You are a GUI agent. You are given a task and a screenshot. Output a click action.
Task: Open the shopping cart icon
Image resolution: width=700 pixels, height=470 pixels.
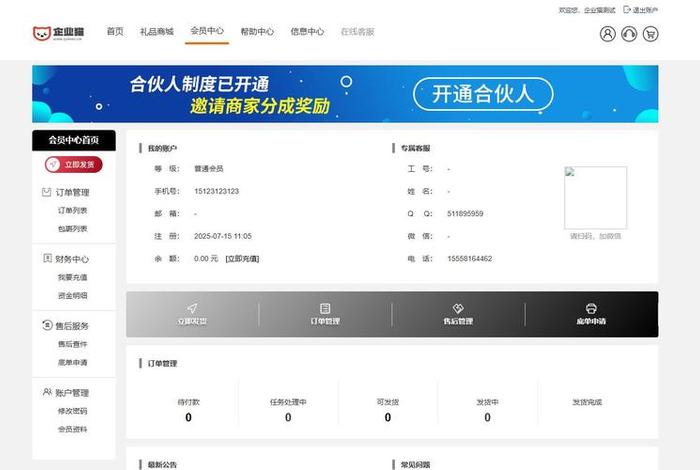click(650, 34)
